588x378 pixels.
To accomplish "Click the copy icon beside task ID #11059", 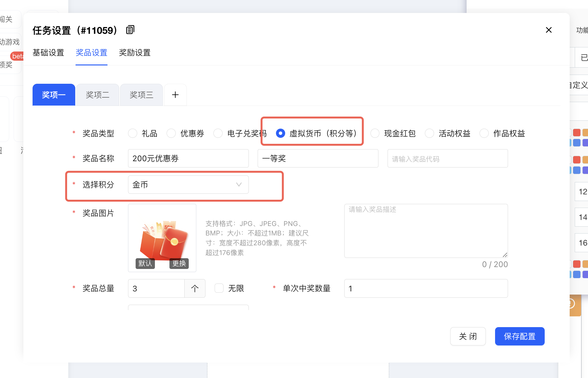I will click(130, 30).
